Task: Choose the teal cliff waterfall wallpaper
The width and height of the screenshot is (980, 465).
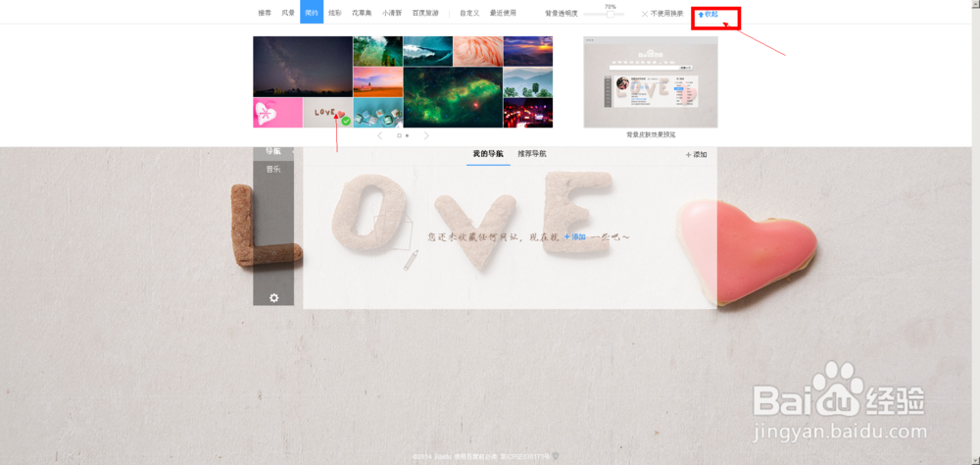Action: click(x=377, y=51)
